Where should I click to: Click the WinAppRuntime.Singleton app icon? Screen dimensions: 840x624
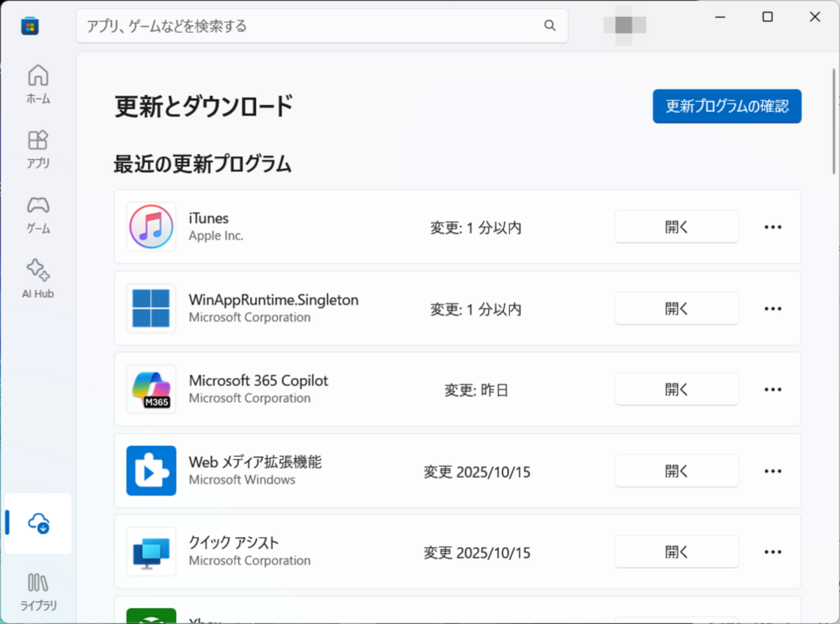pyautogui.click(x=151, y=308)
